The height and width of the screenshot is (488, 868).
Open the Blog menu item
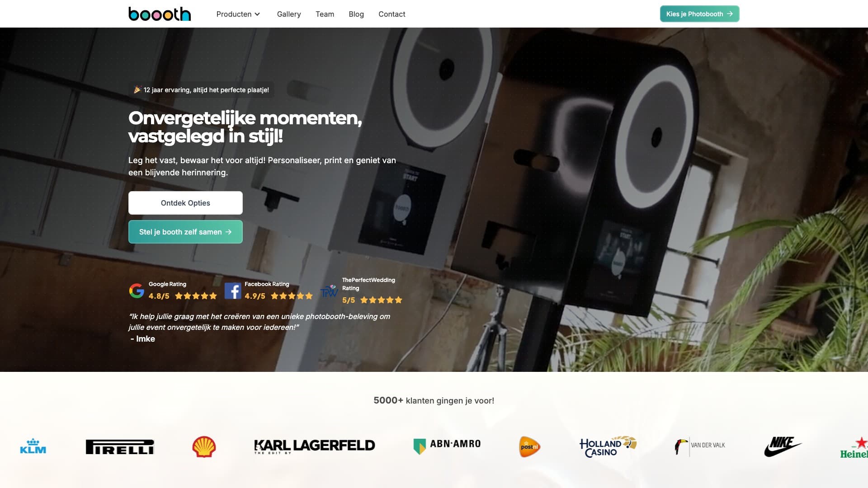[356, 14]
